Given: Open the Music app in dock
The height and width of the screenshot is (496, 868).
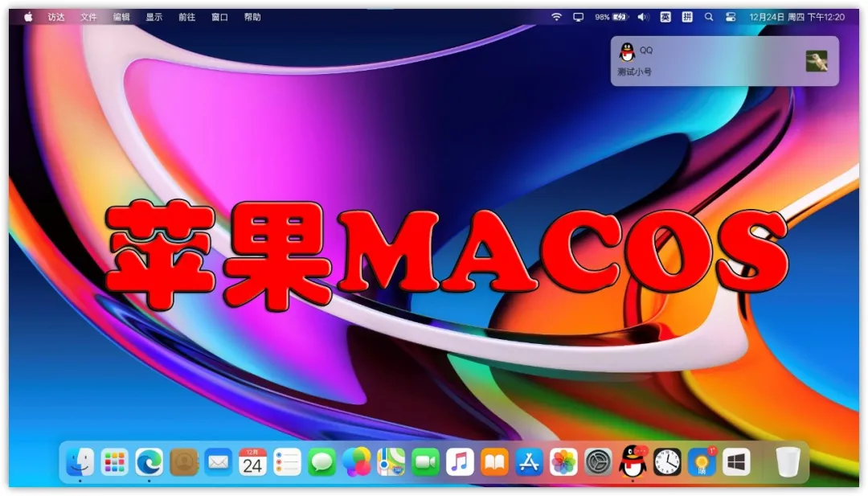Looking at the screenshot, I should 460,461.
